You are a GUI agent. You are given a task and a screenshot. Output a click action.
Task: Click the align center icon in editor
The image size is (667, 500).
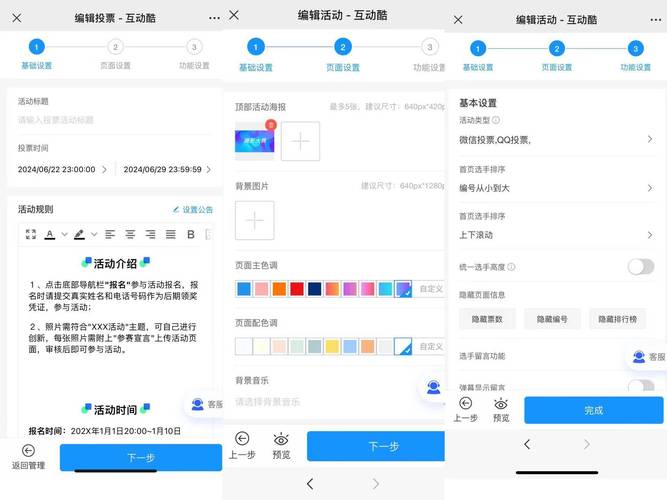(130, 234)
